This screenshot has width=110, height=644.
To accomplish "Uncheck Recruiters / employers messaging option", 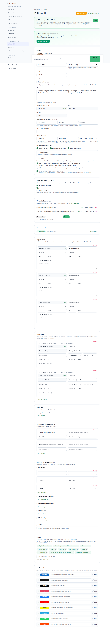I will pyautogui.click(x=37, y=186).
